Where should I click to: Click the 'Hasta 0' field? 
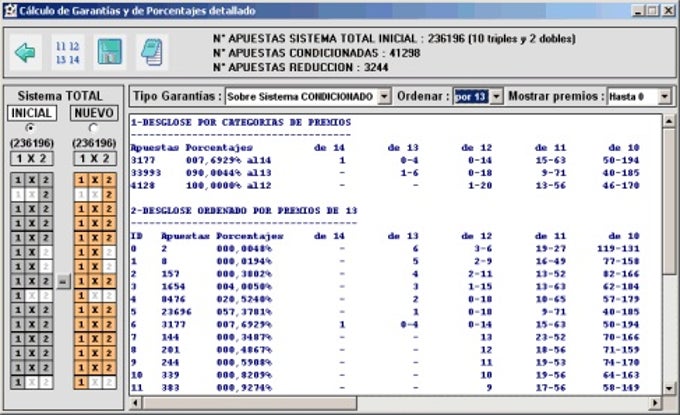(x=633, y=96)
